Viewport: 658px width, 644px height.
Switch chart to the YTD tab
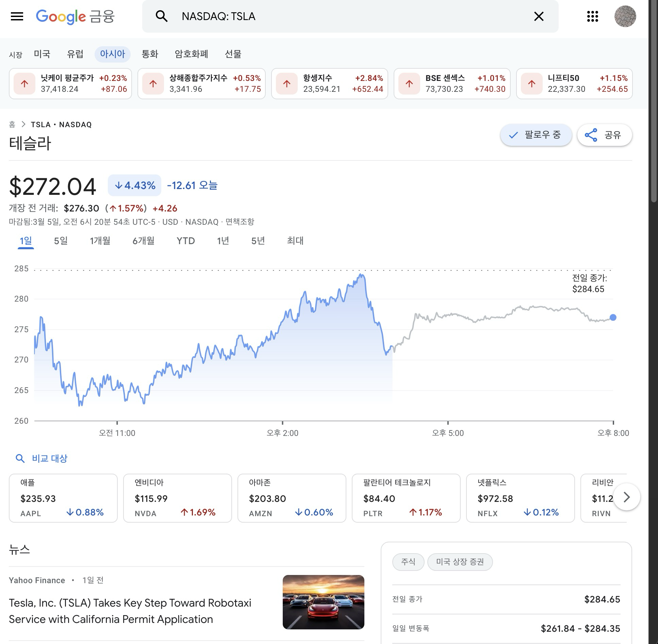coord(185,241)
